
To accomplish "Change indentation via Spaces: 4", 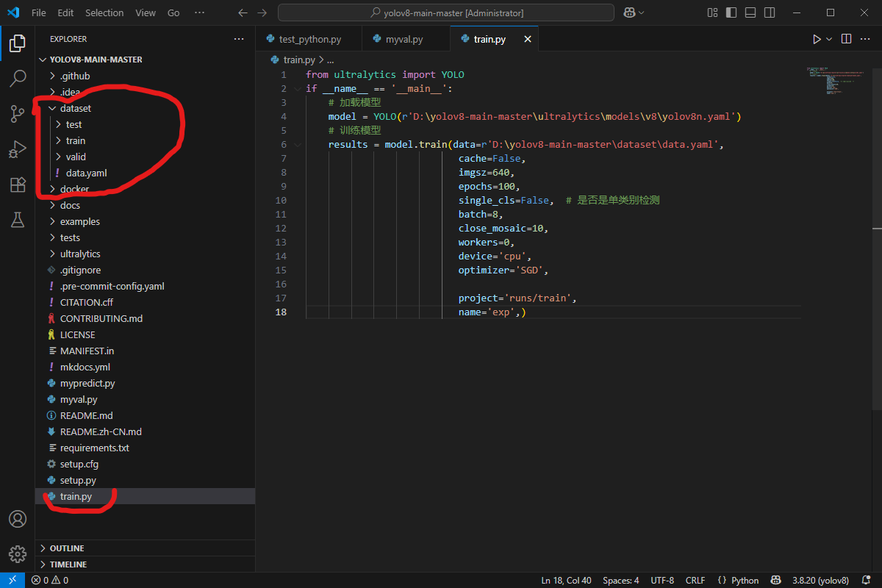I will tap(621, 581).
